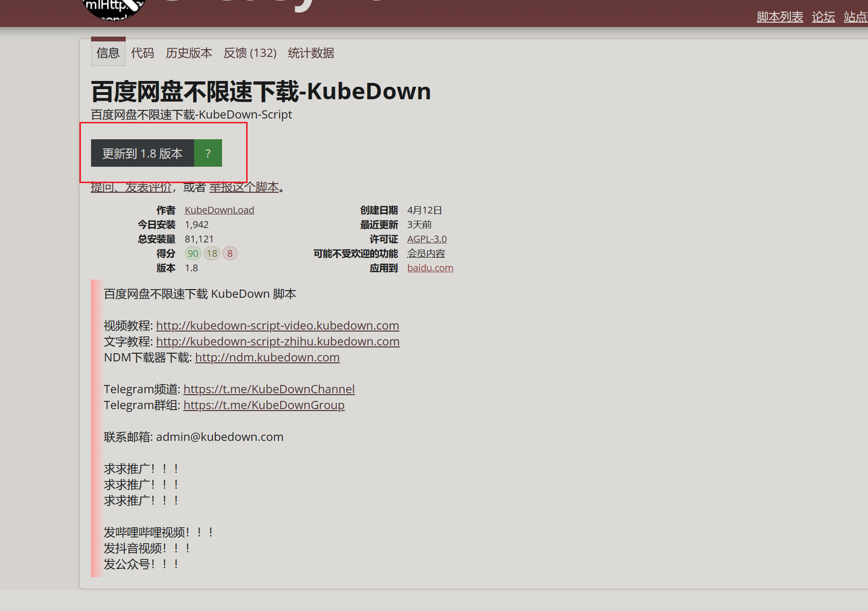Click the 总安装量 value 81,121
This screenshot has width=868, height=611.
pos(199,239)
